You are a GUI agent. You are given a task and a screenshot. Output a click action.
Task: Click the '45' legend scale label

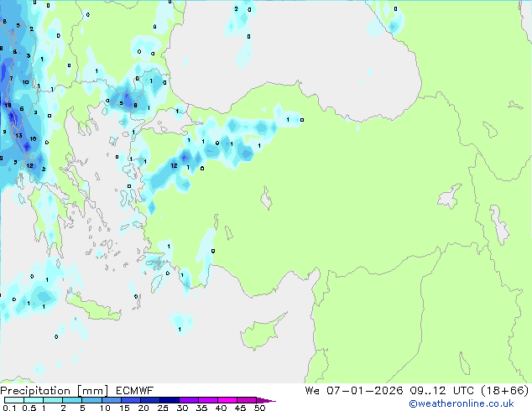[x=240, y=408]
